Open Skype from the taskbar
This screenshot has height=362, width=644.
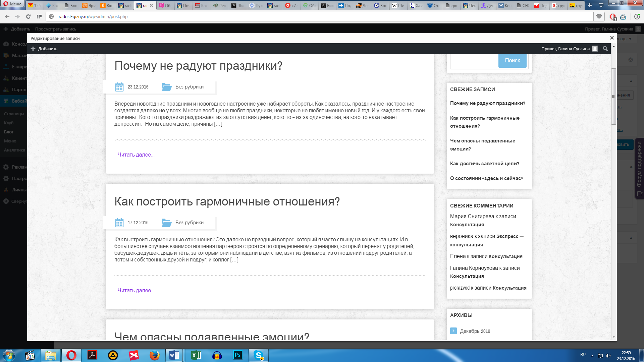tap(259, 355)
